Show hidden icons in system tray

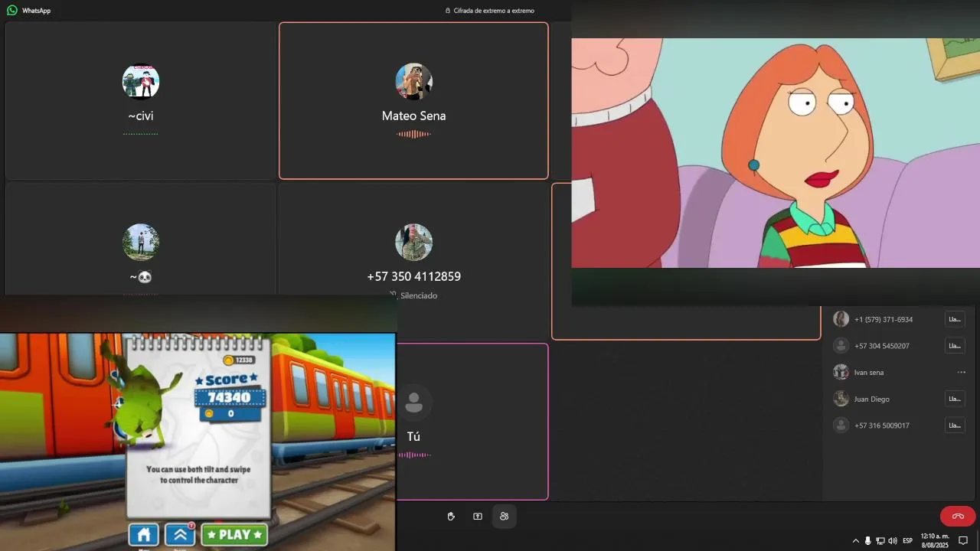point(856,540)
